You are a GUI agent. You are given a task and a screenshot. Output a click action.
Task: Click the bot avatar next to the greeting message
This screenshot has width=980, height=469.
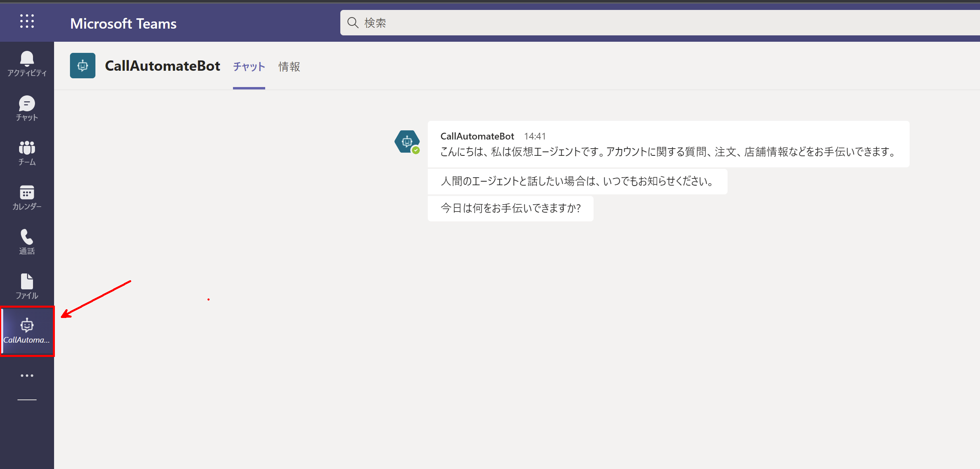point(407,141)
